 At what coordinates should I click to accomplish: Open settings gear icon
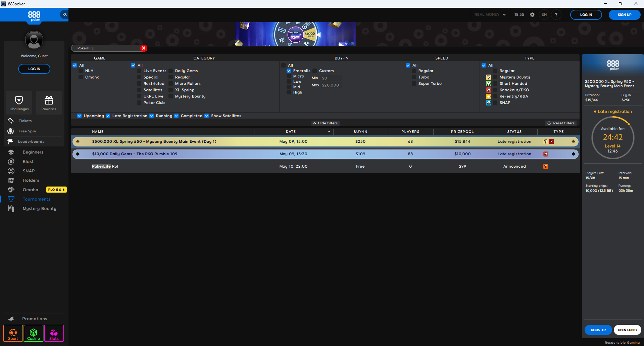(x=532, y=15)
